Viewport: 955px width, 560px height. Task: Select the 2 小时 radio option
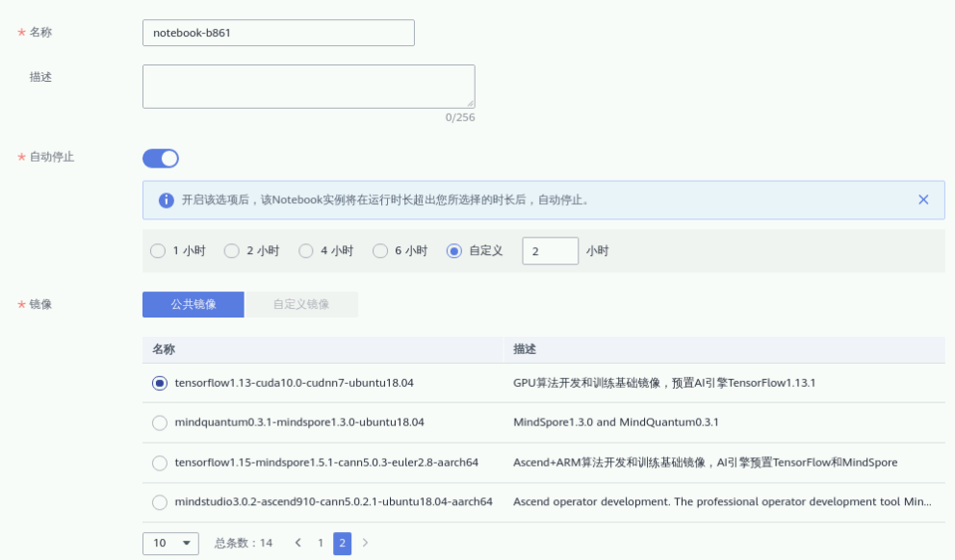click(232, 251)
